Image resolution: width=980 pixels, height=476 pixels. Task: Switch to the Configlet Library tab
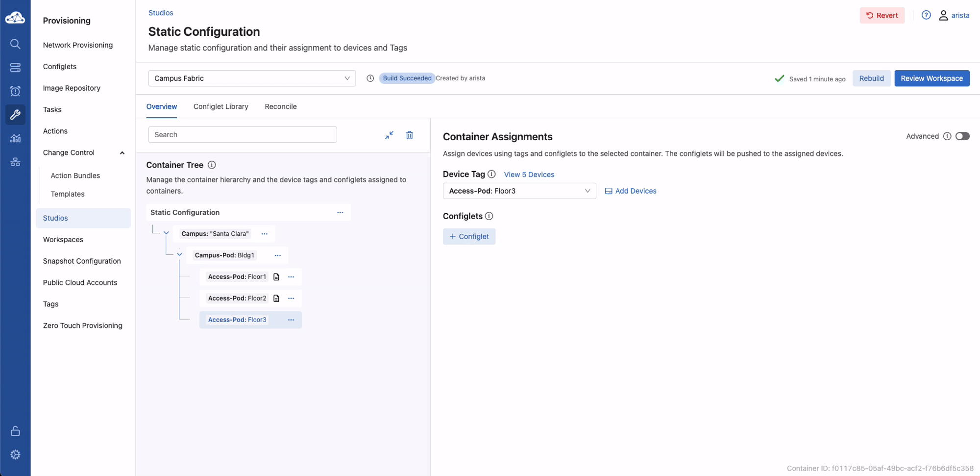tap(220, 106)
